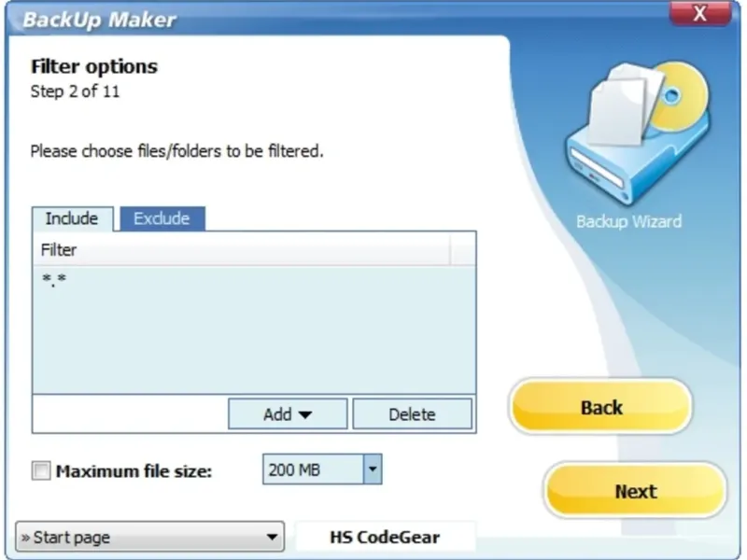Image resolution: width=747 pixels, height=560 pixels.
Task: Enable the Maximum file size checkbox
Action: coord(41,470)
